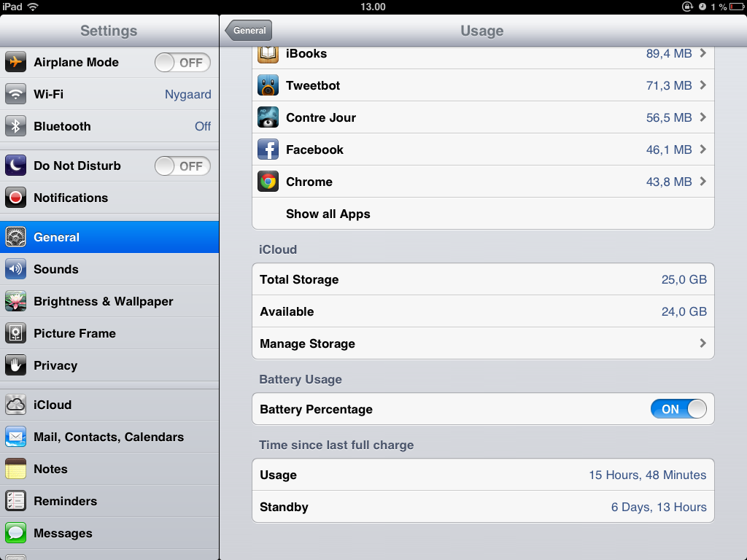
Task: Open Mail, Contacts, Calendars settings
Action: coord(109,437)
